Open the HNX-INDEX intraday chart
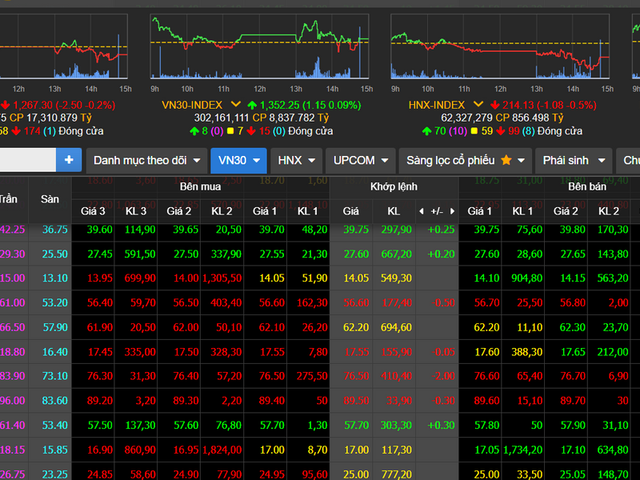The width and height of the screenshot is (640, 480). tap(500, 48)
